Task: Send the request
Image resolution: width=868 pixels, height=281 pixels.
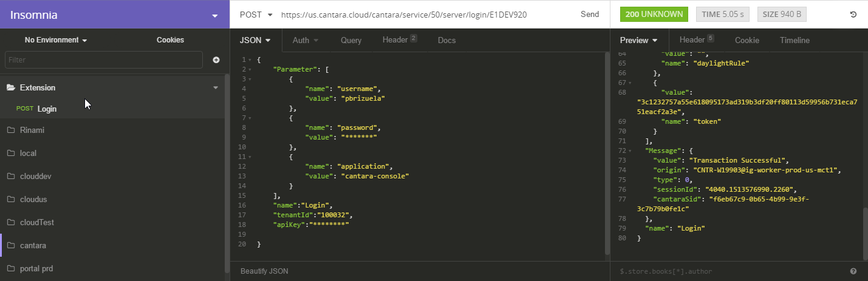Action: pos(589,15)
